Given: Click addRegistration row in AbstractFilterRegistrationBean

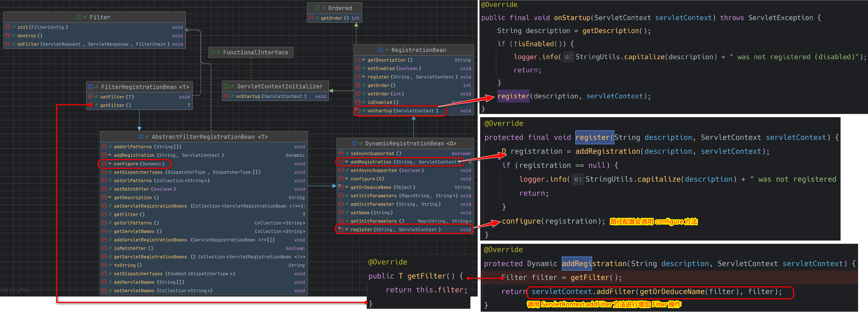Looking at the screenshot, I should pyautogui.click(x=204, y=155).
